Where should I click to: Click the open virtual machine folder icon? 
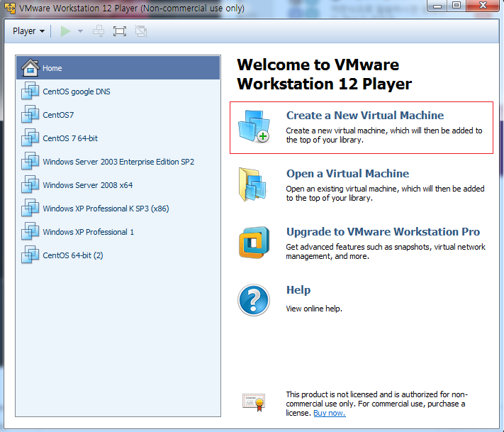[252, 184]
